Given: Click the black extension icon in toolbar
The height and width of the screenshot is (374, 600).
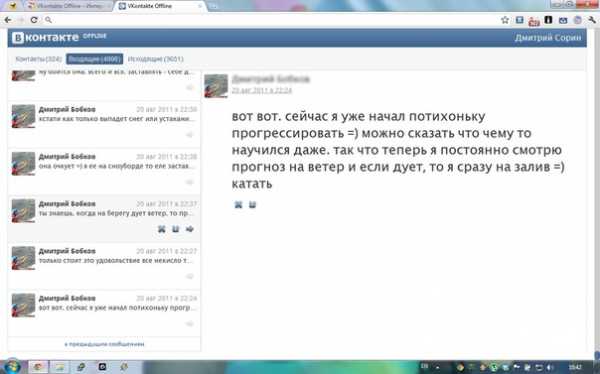Looking at the screenshot, I should click(548, 20).
